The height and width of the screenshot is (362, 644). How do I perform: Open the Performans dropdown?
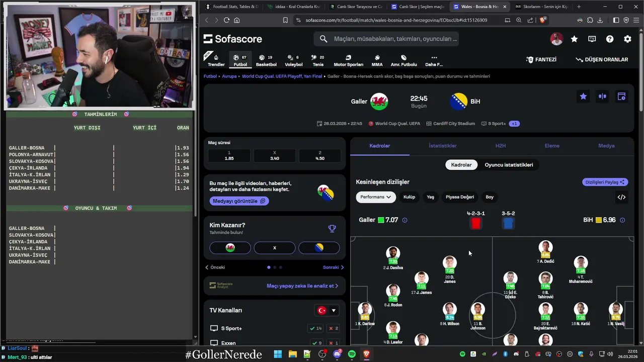376,197
